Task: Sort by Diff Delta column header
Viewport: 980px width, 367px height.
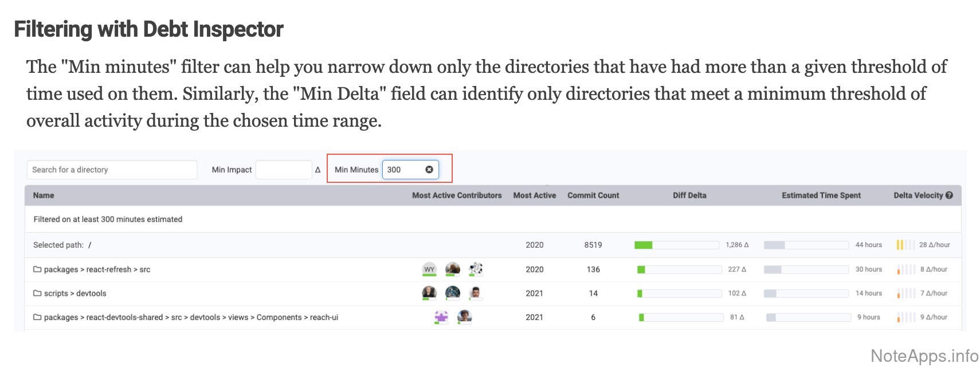Action: 689,196
